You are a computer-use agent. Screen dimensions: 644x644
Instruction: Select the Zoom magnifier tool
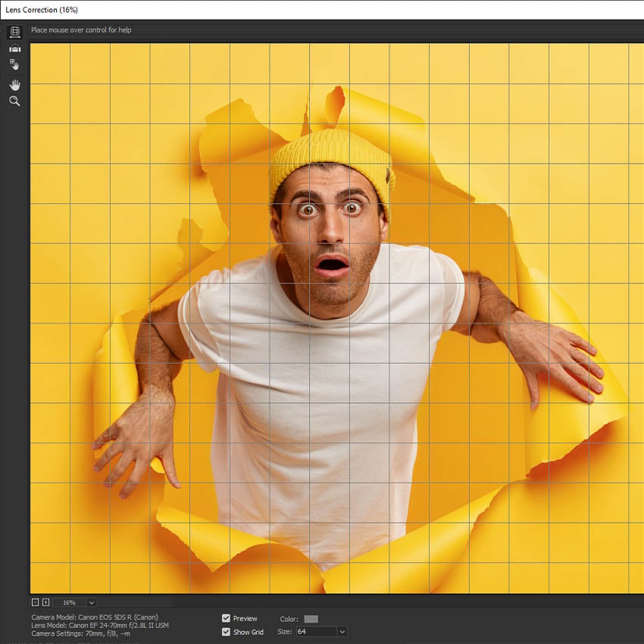14,101
